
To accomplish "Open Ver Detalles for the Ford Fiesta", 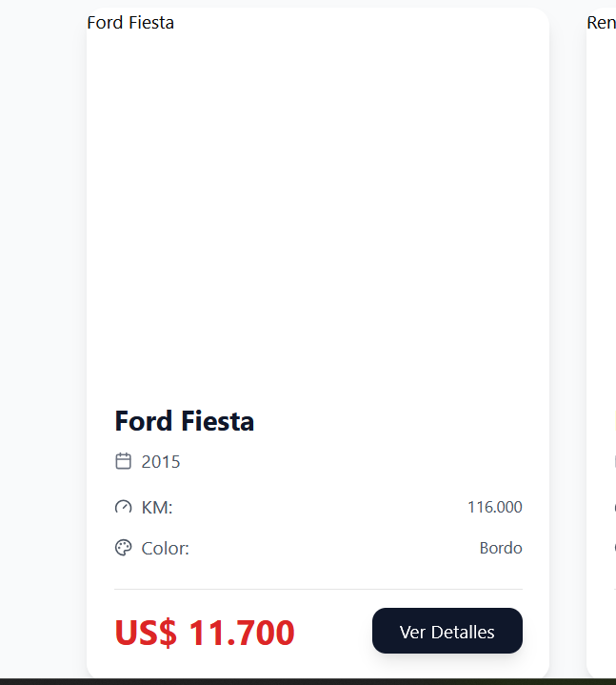I will (447, 631).
